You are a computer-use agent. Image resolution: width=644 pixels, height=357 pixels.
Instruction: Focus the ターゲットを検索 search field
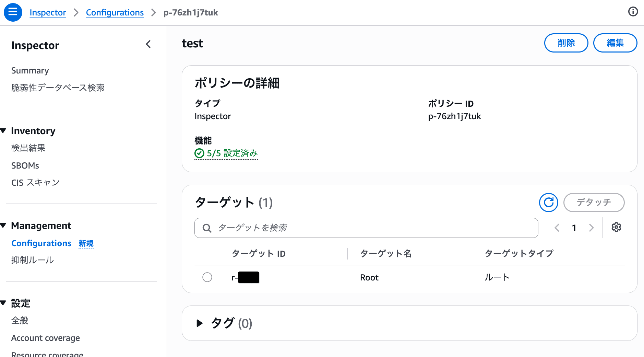[366, 228]
